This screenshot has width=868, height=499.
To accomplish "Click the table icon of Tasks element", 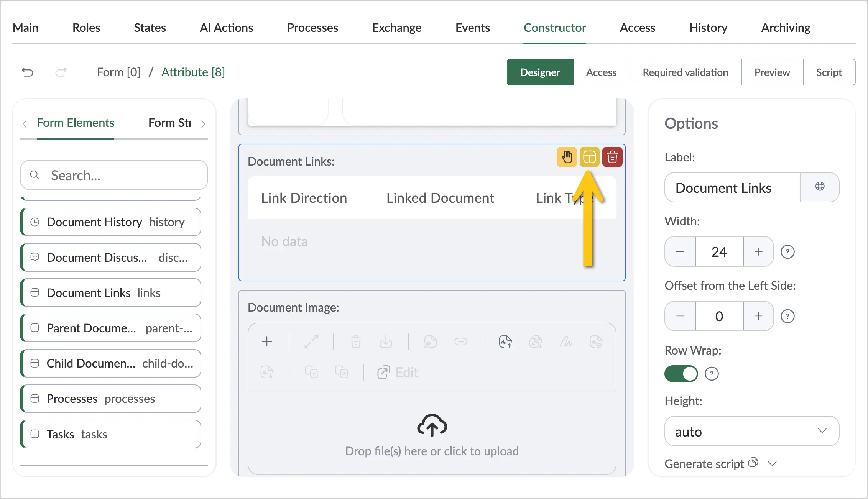I will click(35, 434).
